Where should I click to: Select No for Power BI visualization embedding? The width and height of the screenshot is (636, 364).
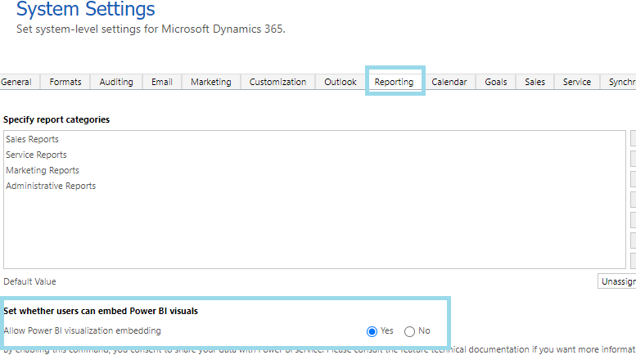click(409, 331)
